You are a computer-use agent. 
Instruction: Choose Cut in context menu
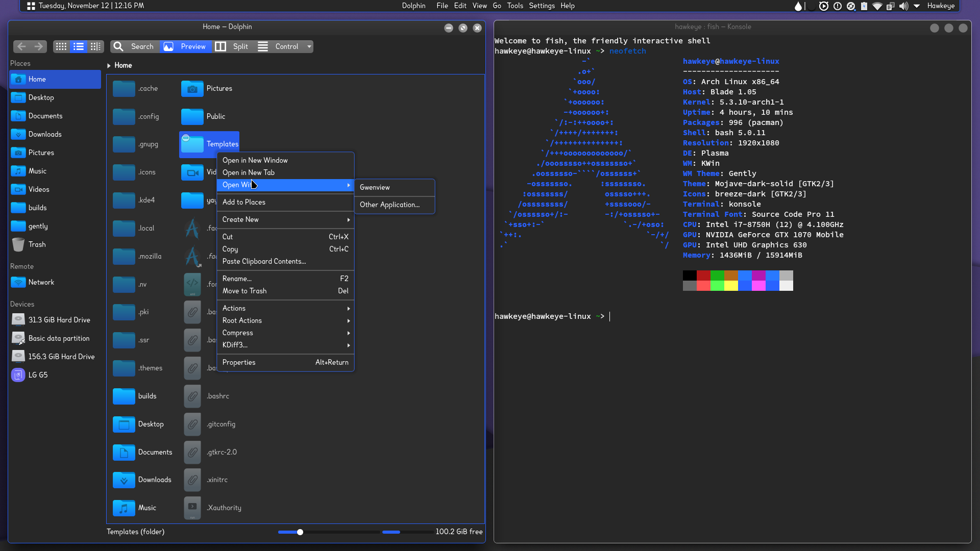(285, 237)
